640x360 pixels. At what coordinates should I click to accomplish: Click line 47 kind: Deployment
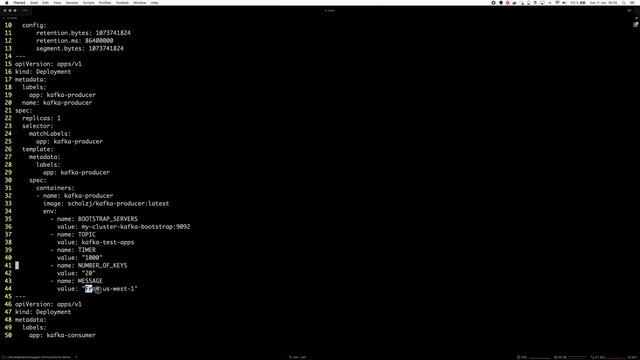pos(43,312)
